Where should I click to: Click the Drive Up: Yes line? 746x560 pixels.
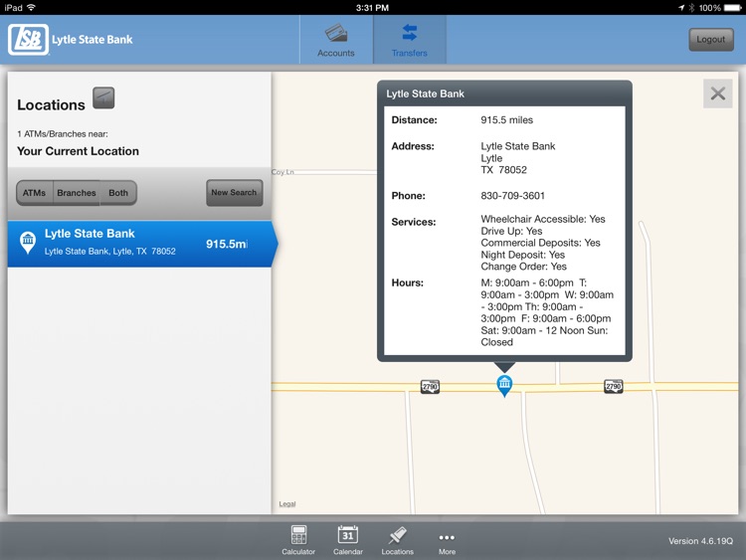[x=511, y=231]
